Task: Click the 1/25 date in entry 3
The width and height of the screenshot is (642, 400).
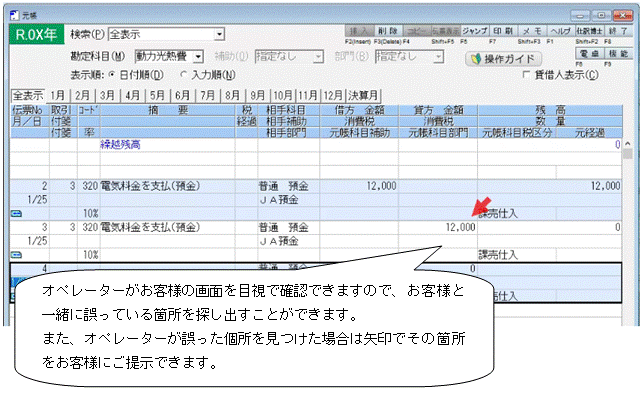Action: tap(37, 241)
